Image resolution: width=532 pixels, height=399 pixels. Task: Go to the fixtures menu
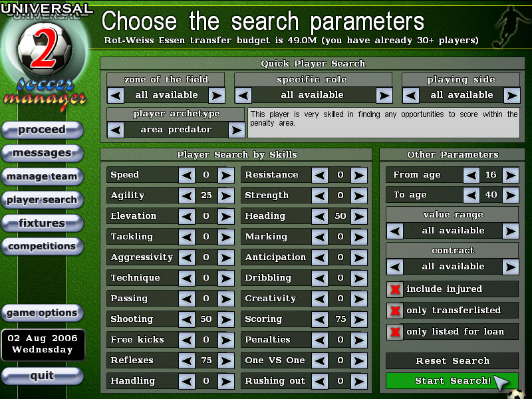[43, 223]
